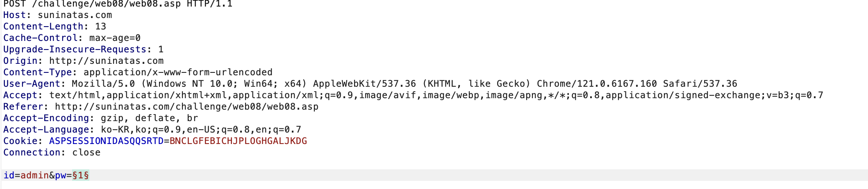This screenshot has height=189, width=868.
Task: Click the max-age=0 value
Action: 115,38
